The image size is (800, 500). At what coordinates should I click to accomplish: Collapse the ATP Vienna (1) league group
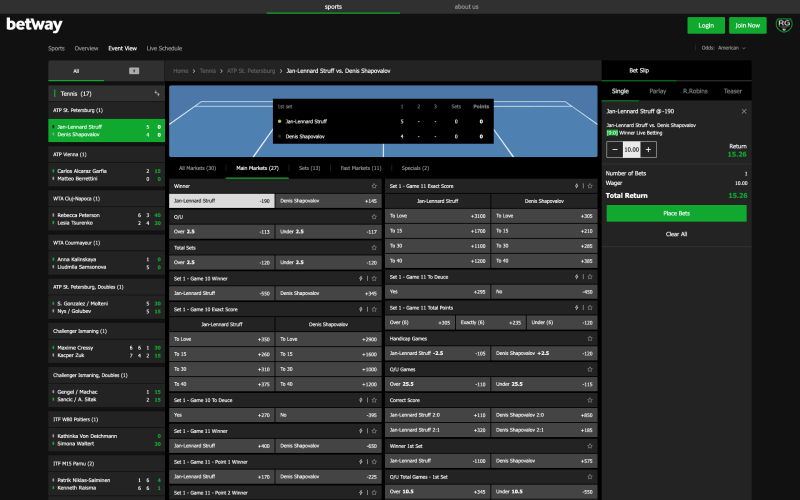coord(106,154)
